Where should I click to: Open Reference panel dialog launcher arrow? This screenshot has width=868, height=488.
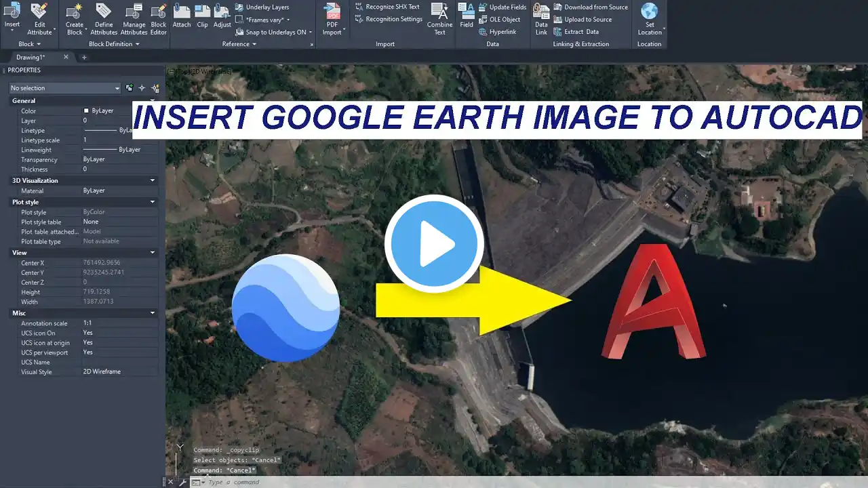312,45
